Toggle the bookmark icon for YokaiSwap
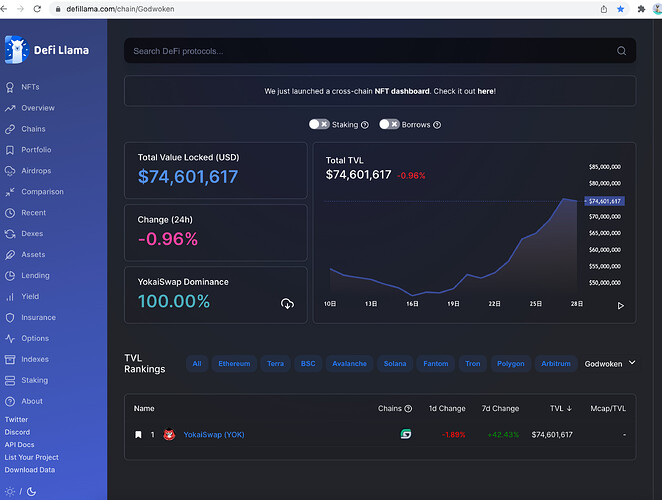The height and width of the screenshot is (500, 662). [138, 435]
